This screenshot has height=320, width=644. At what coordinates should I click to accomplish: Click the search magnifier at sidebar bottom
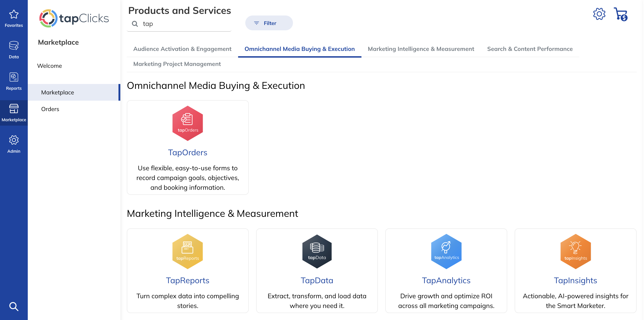pos(14,307)
